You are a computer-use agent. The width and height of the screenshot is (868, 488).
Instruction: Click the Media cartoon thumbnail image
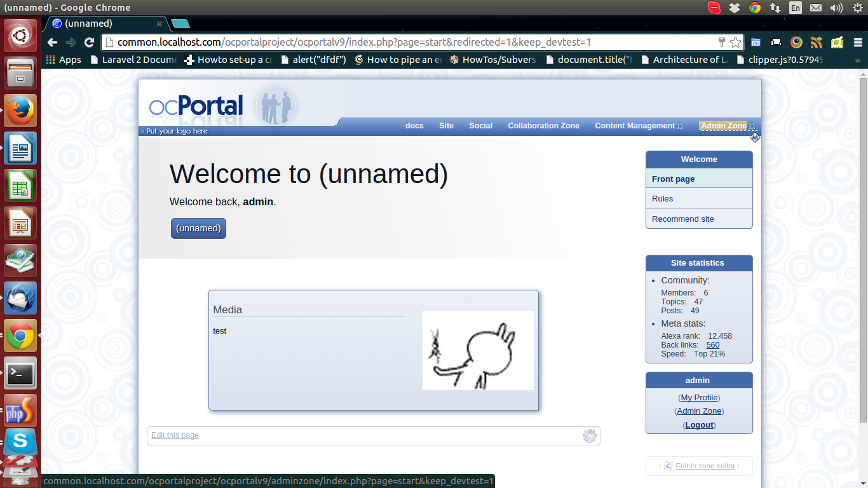478,350
